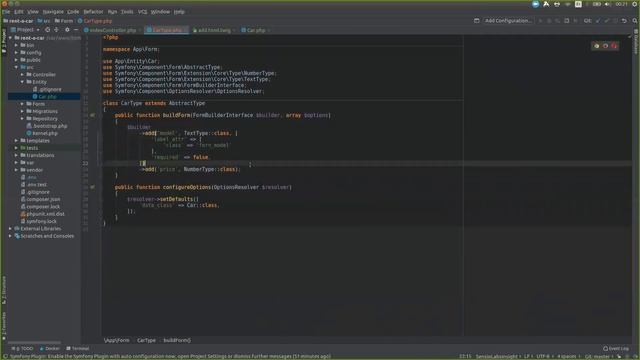Select composer.json in the project tree

(40, 200)
